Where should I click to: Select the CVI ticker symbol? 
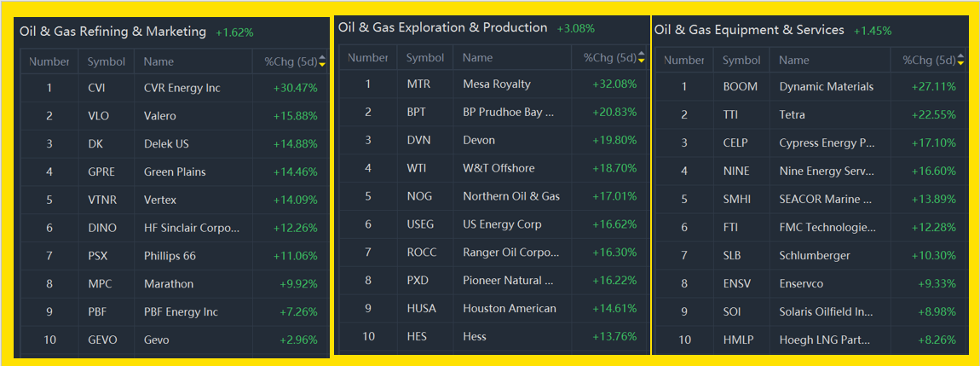pos(96,88)
